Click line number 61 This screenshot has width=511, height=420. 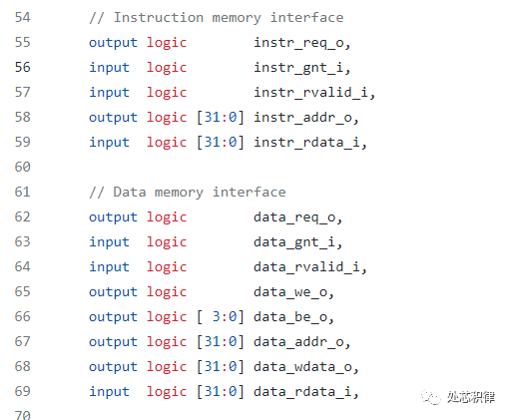tap(22, 192)
